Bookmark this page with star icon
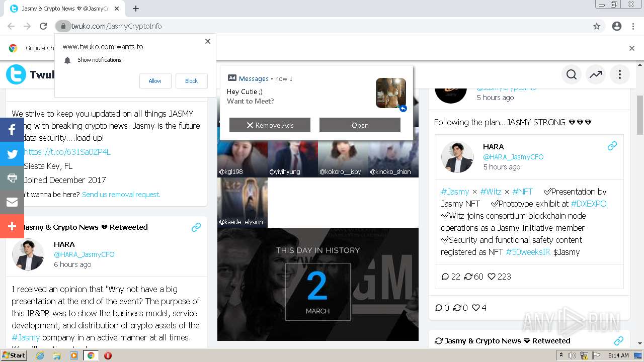This screenshot has width=644, height=362. point(597,26)
